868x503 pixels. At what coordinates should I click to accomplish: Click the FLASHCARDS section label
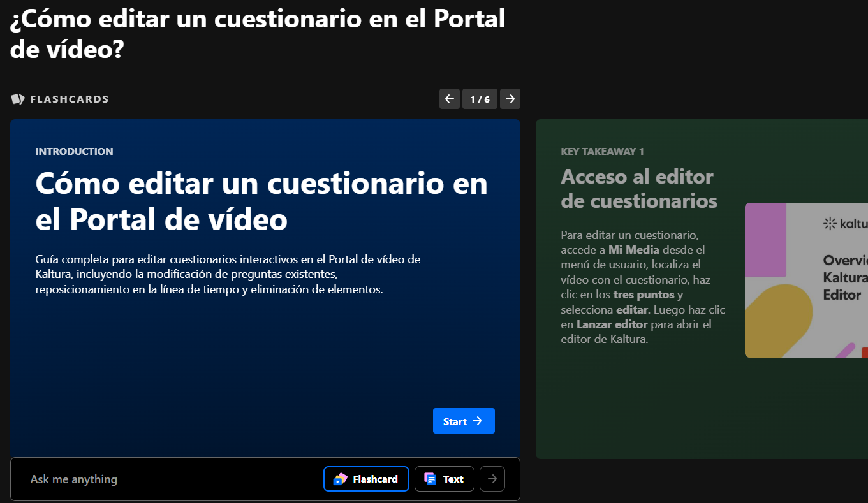point(70,99)
